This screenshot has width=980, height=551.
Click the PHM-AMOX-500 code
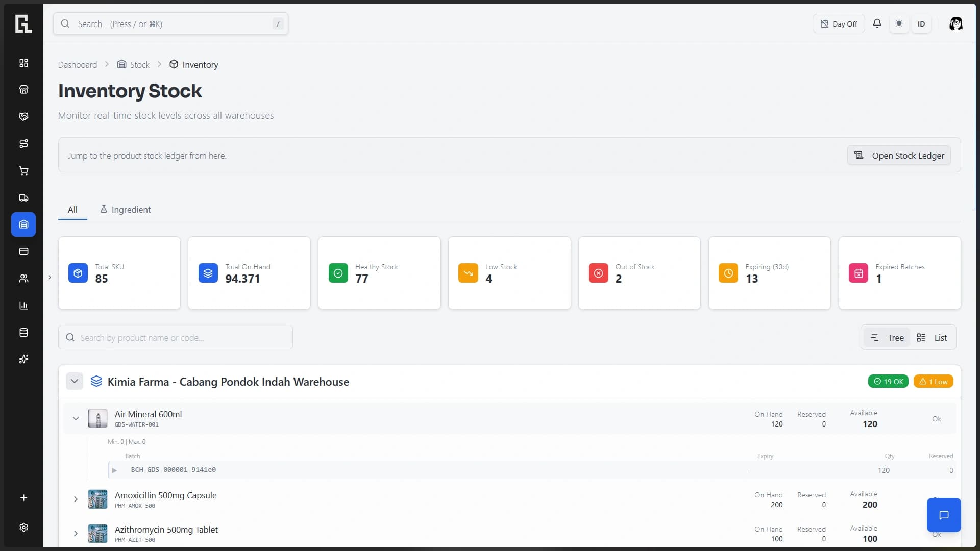(135, 506)
